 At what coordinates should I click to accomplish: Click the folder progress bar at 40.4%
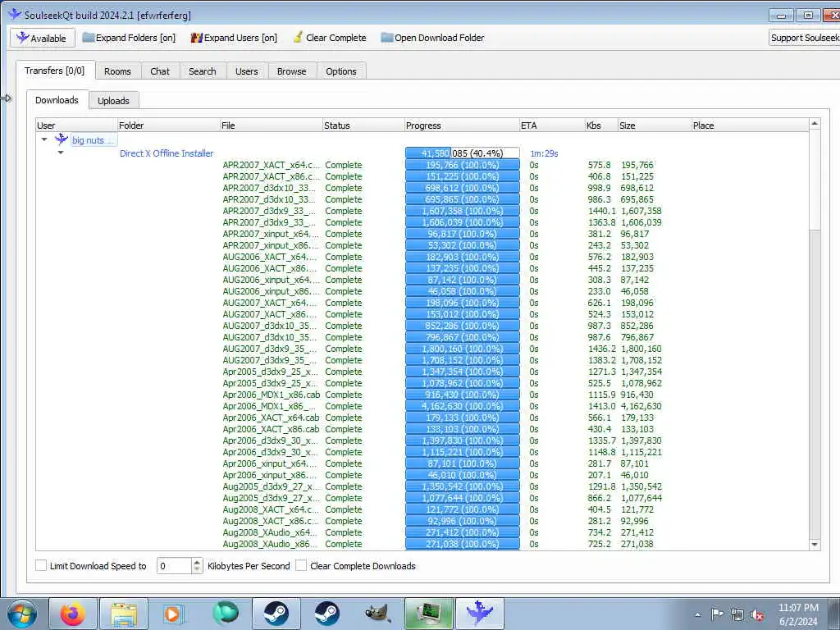[x=463, y=153]
